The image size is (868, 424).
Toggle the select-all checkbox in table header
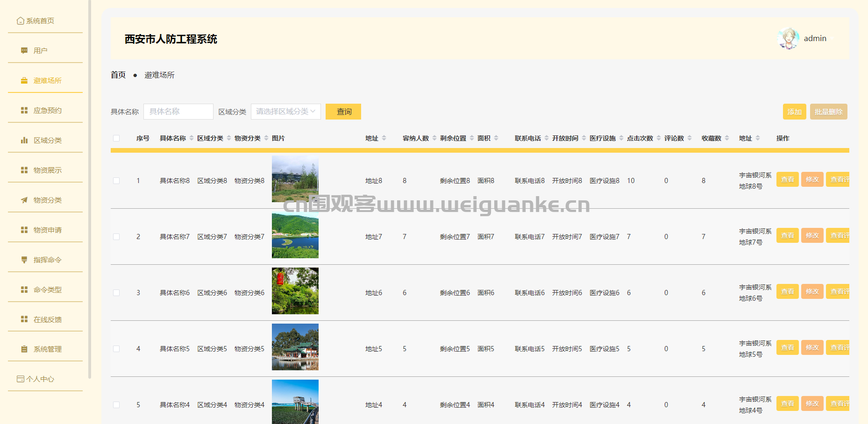coord(116,138)
